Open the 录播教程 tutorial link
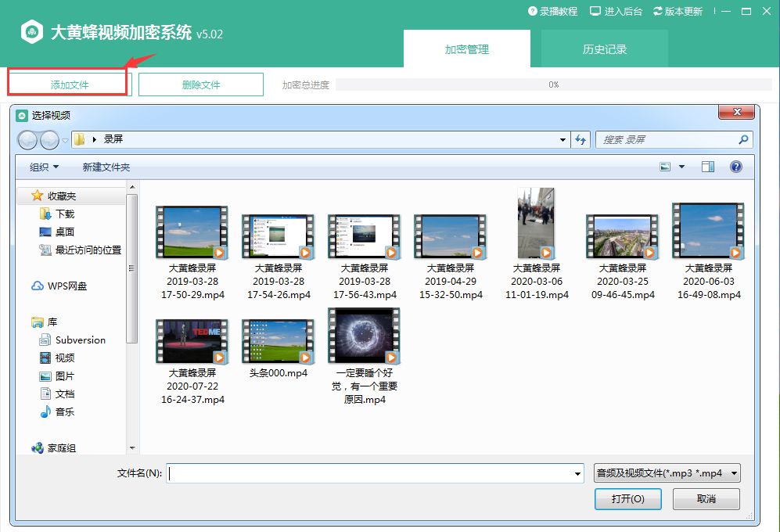Image resolution: width=780 pixels, height=532 pixels. click(x=552, y=12)
